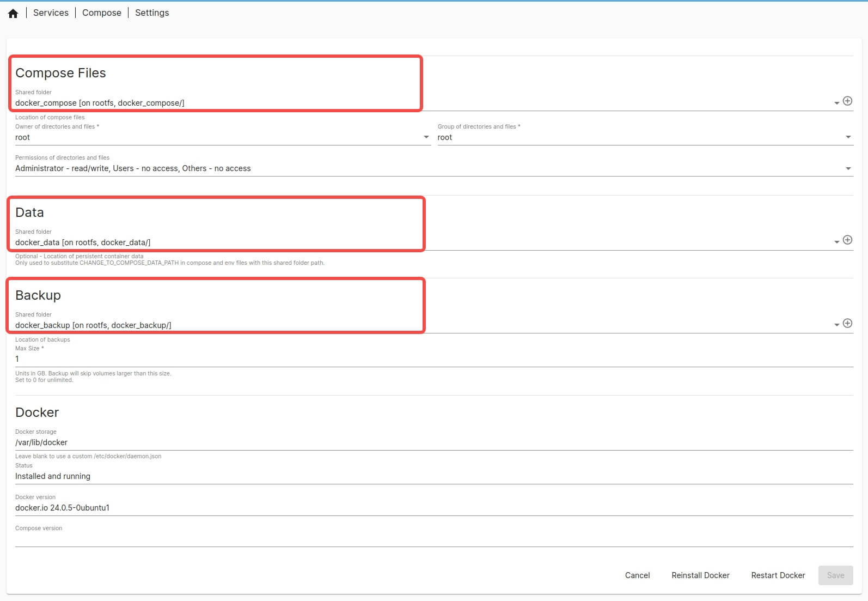
Task: Click Reinstall Docker button
Action: pos(700,575)
